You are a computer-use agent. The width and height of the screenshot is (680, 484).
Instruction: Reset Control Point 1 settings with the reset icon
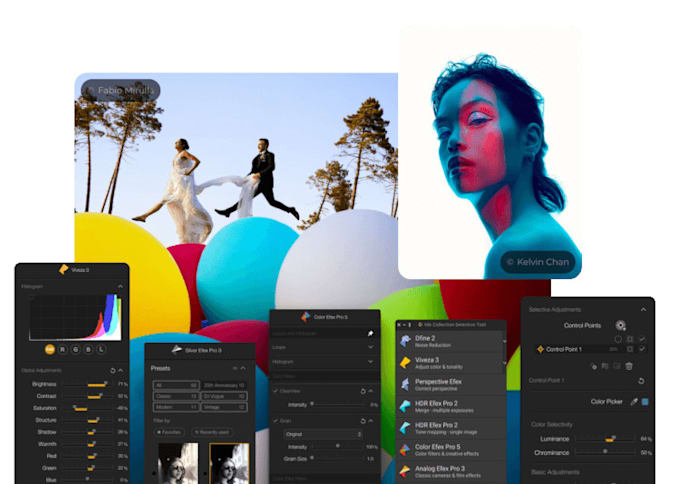(x=641, y=381)
